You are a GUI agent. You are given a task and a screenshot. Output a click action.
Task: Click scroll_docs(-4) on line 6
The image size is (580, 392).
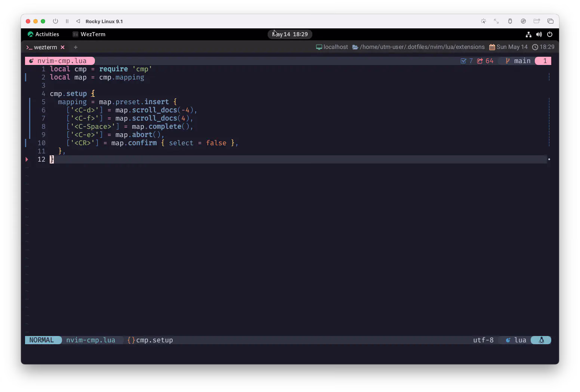(163, 110)
